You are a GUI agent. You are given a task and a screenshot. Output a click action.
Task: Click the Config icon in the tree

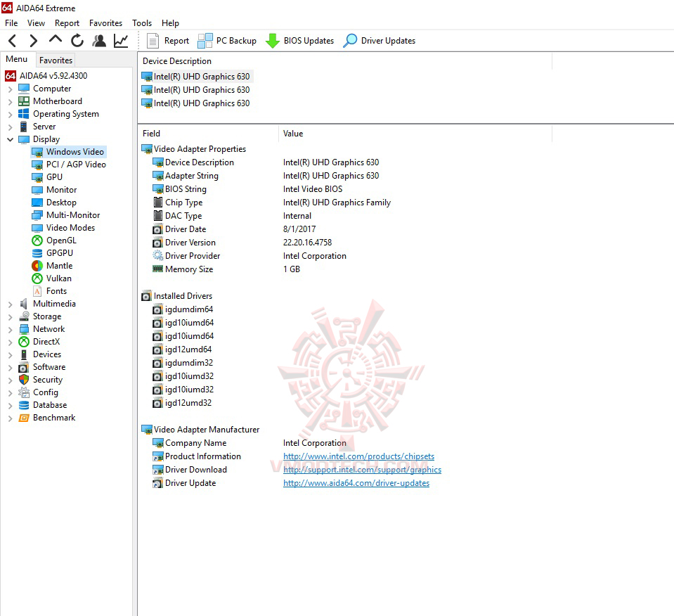click(x=24, y=392)
